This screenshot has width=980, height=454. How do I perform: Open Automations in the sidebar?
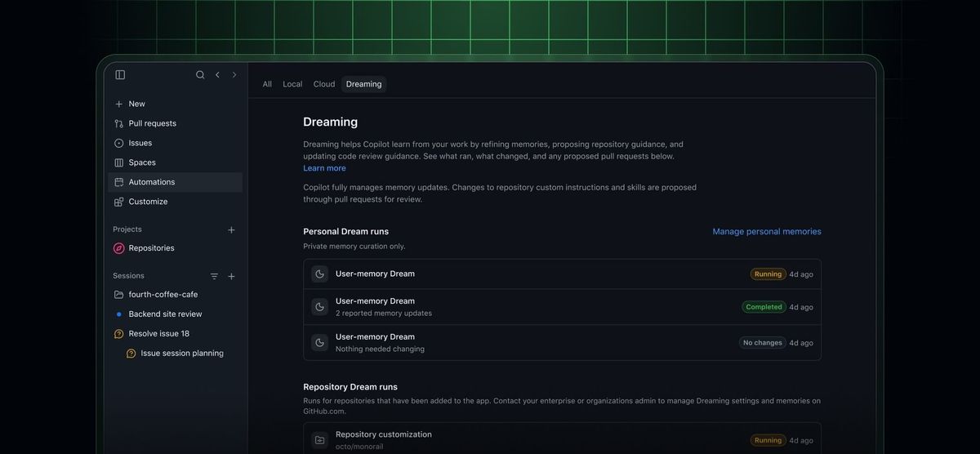176,182
